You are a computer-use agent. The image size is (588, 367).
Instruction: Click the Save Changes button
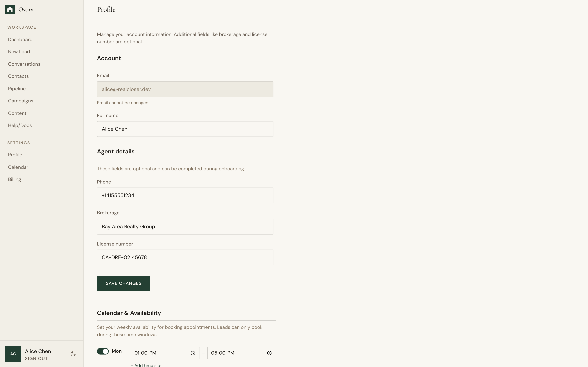123,283
